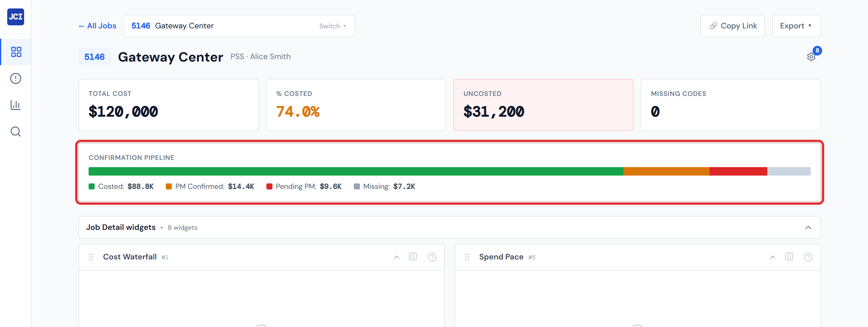This screenshot has height=327, width=868.
Task: Collapse the Cost Waterfall widget
Action: pos(396,256)
